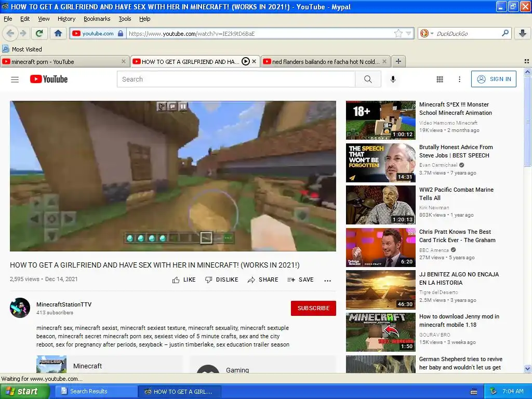
Task: Open more actions ellipsis under video
Action: tap(327, 280)
